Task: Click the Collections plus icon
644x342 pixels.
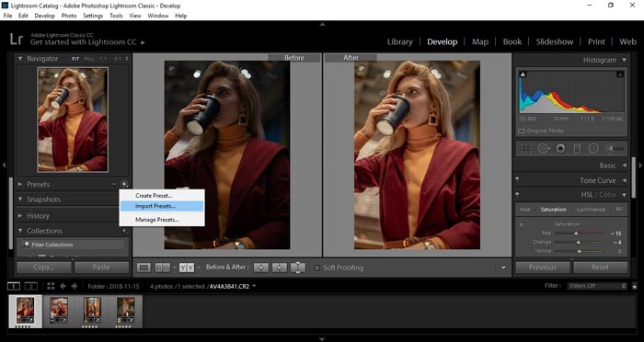Action: coord(124,231)
